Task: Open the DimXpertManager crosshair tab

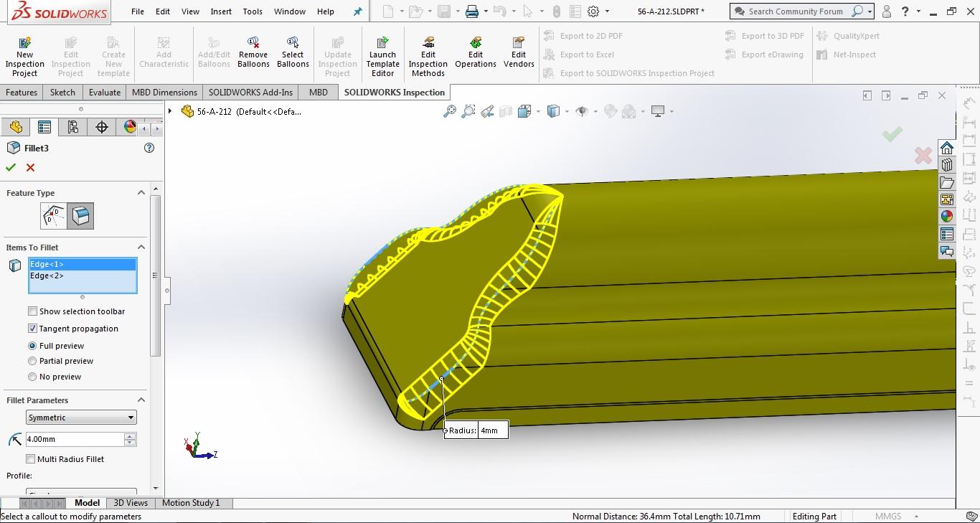Action: [102, 127]
